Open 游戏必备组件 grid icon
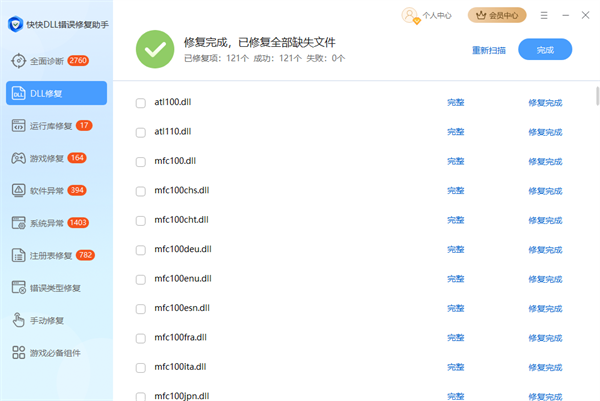The image size is (600, 401). 18,352
